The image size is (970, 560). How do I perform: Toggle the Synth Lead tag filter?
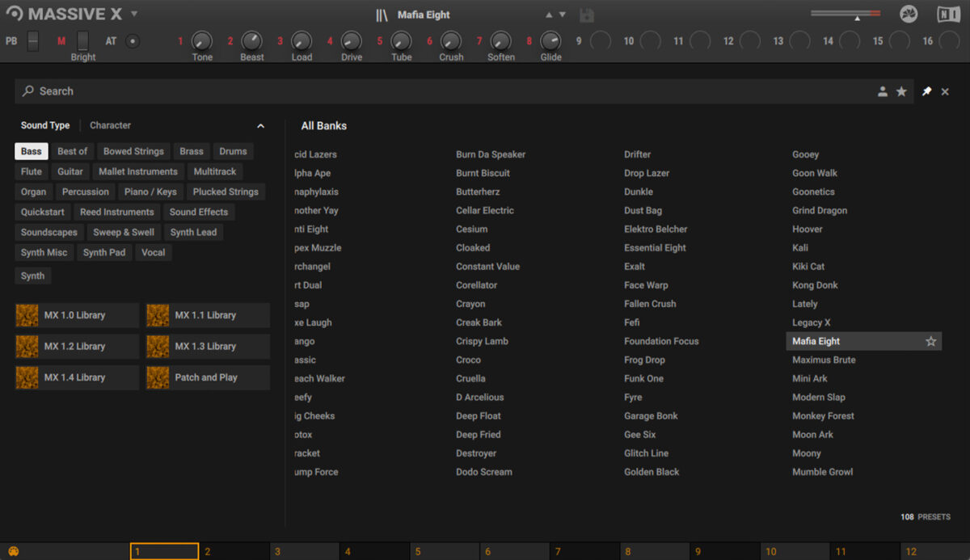coord(193,232)
